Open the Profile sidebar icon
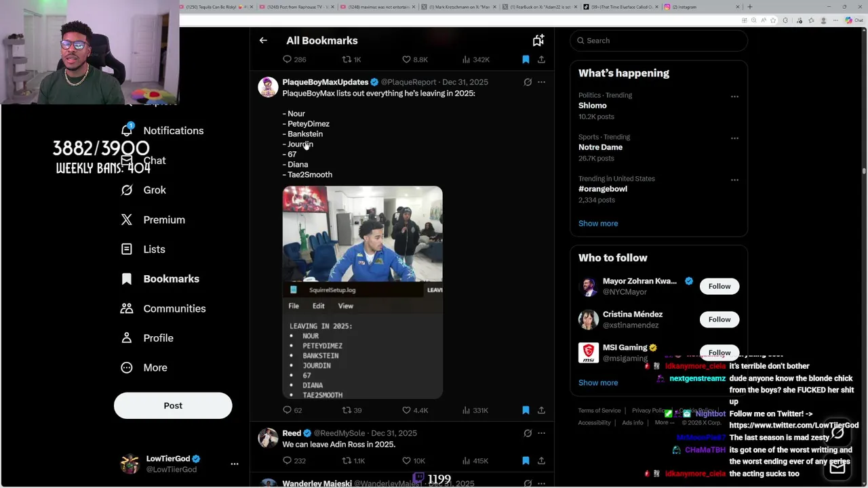The width and height of the screenshot is (868, 488). 127,338
